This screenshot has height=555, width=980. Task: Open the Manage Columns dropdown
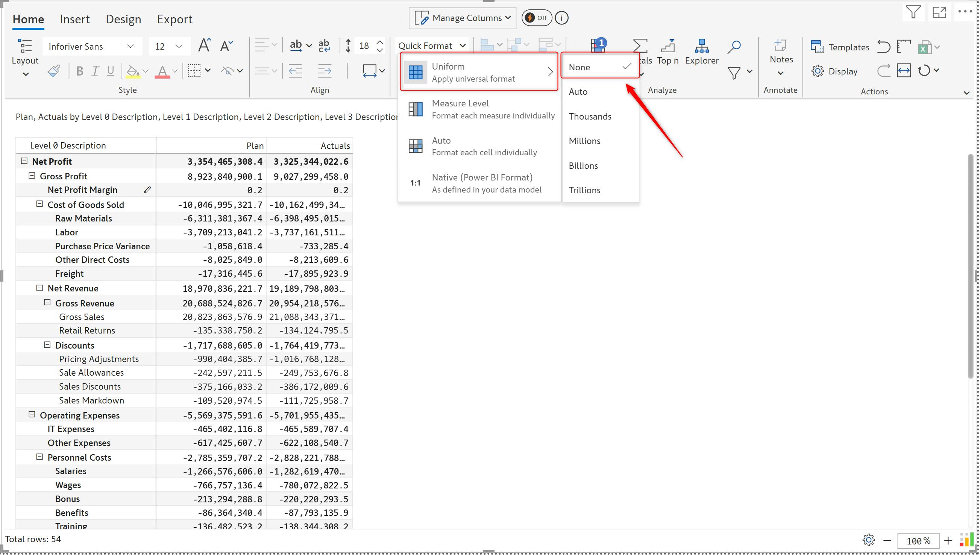(462, 18)
